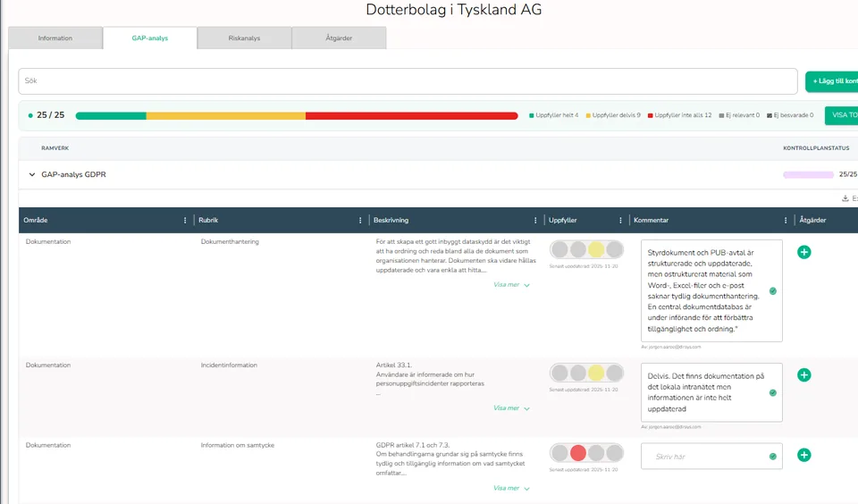Select fourth status dot for Information om samtycke

tap(614, 453)
